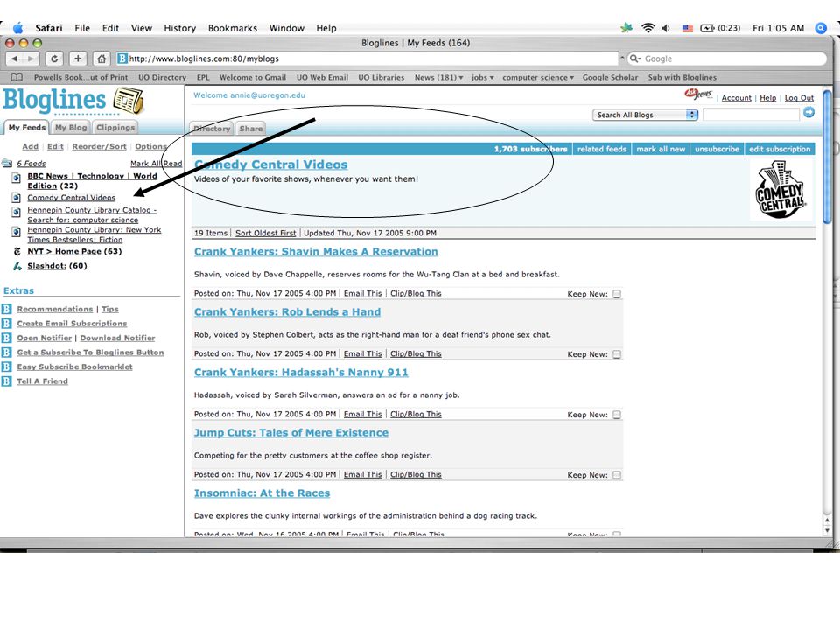The width and height of the screenshot is (840, 630).
Task: Add bookmark with the plus button
Action: pyautogui.click(x=78, y=59)
